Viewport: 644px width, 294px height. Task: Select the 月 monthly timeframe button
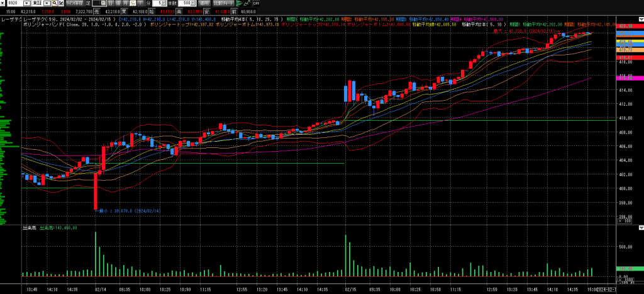click(x=125, y=3)
